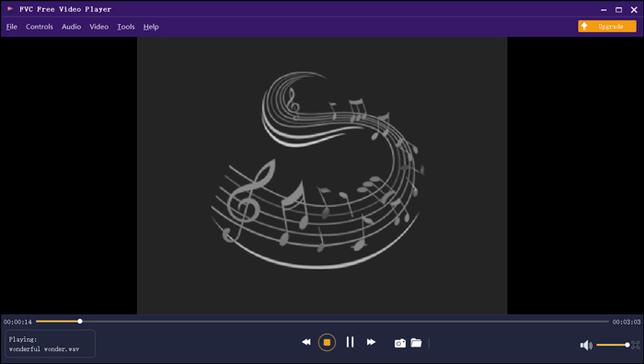Open the Audio menu
This screenshot has width=644, height=364.
(71, 27)
